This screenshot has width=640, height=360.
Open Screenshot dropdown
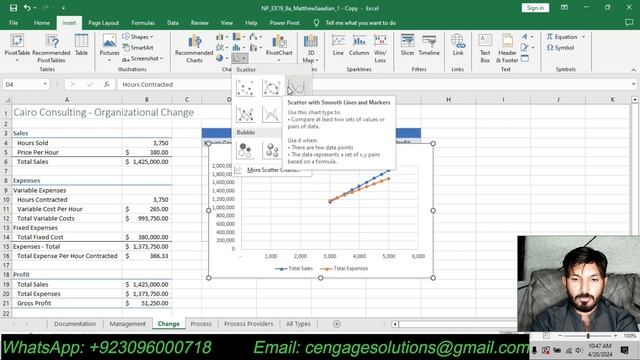(142, 59)
